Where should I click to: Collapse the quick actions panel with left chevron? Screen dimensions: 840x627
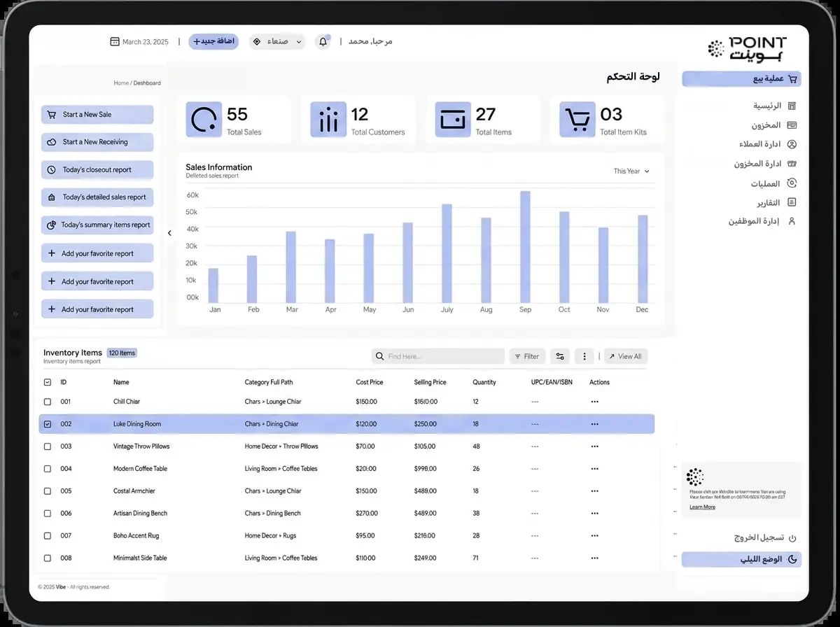pyautogui.click(x=169, y=234)
